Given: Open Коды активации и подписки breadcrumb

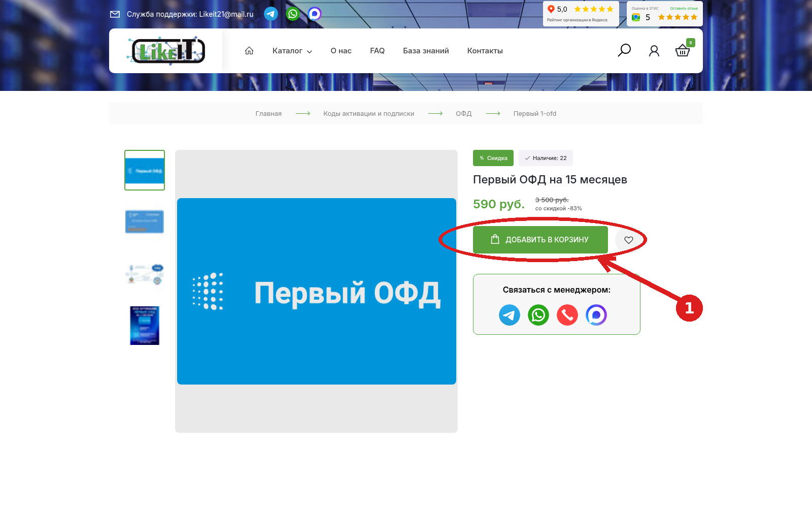Looking at the screenshot, I should click(x=369, y=113).
